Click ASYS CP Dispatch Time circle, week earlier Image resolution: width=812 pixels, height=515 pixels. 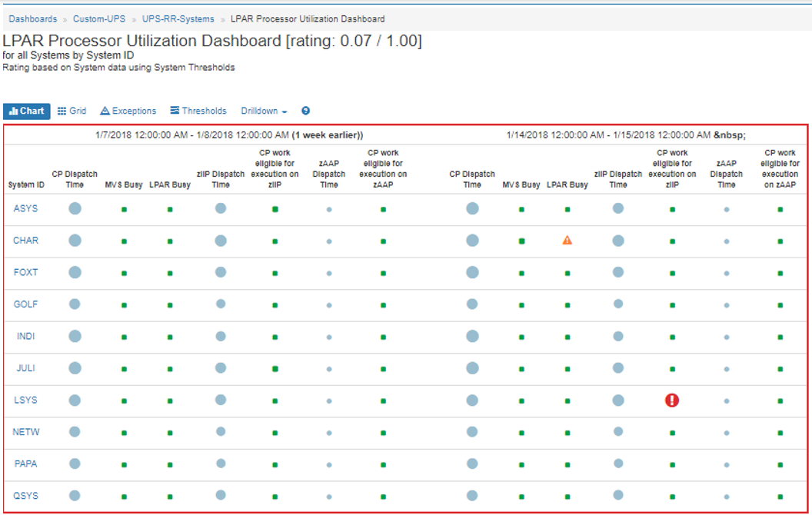(x=75, y=208)
